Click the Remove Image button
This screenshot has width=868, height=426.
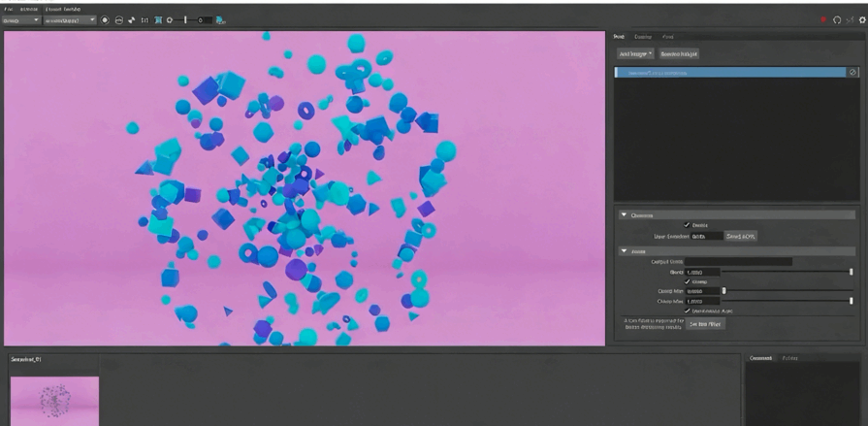click(x=679, y=54)
